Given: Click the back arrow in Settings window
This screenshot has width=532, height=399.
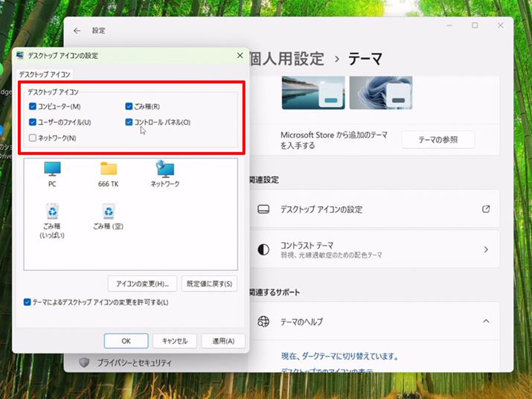Looking at the screenshot, I should click(x=77, y=31).
